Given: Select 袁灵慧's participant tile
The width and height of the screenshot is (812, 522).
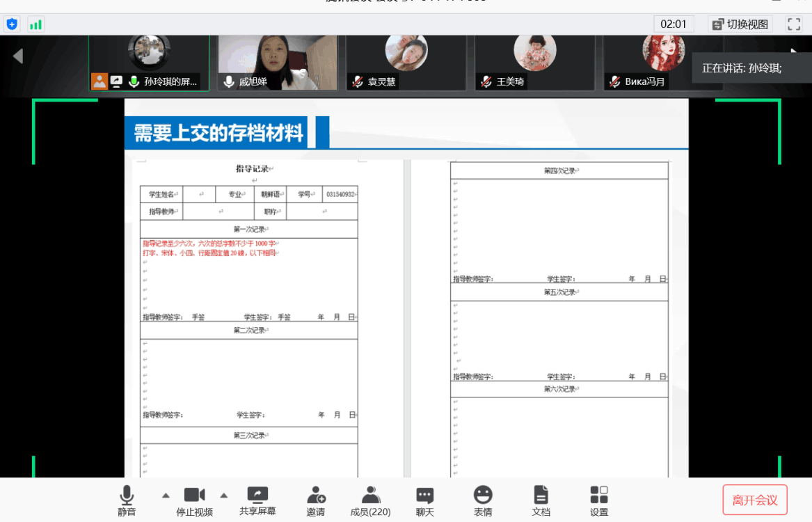Looking at the screenshot, I should (406, 63).
